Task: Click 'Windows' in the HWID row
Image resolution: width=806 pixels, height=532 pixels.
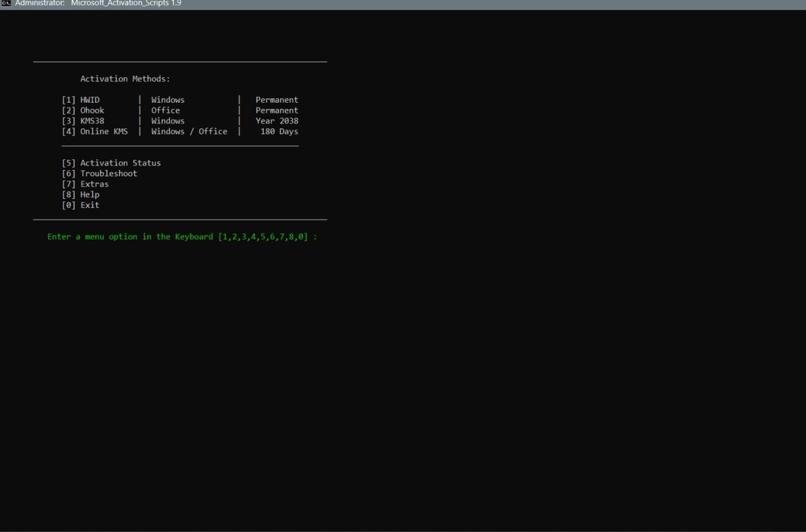Action: 168,100
